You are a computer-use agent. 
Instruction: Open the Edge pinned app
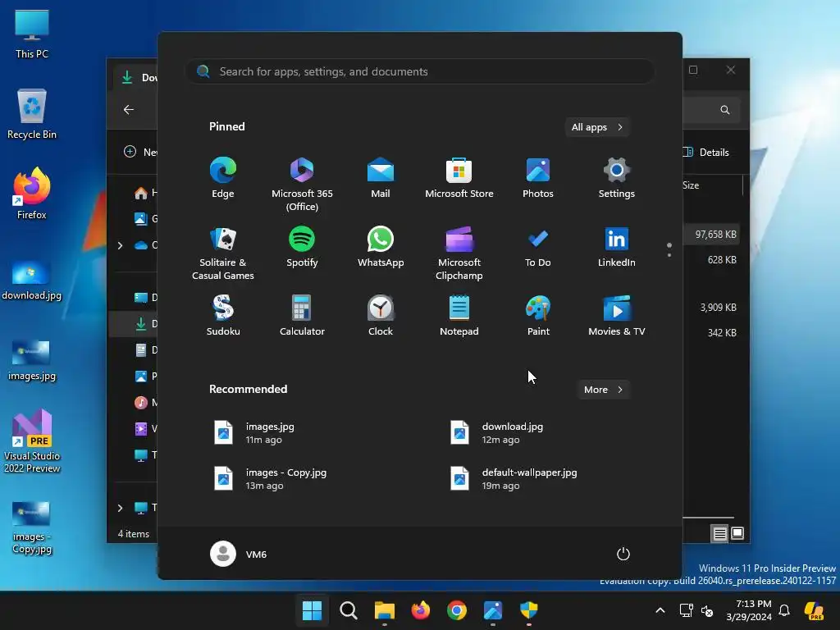click(x=223, y=178)
